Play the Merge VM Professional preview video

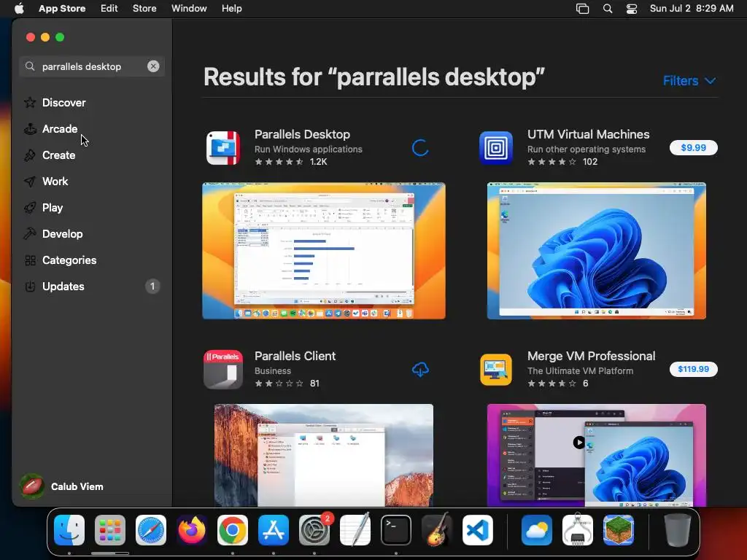tap(578, 443)
